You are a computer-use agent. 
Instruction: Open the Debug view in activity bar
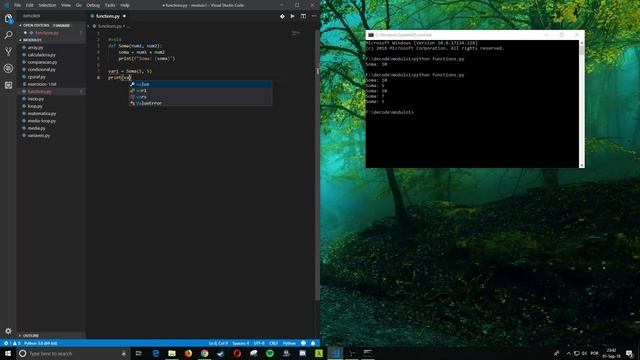[8, 68]
